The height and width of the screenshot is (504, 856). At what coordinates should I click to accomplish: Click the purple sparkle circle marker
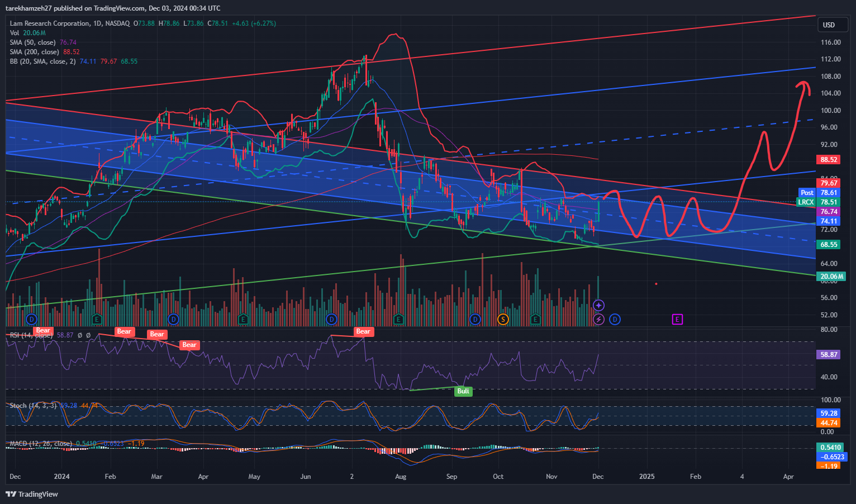click(x=598, y=305)
